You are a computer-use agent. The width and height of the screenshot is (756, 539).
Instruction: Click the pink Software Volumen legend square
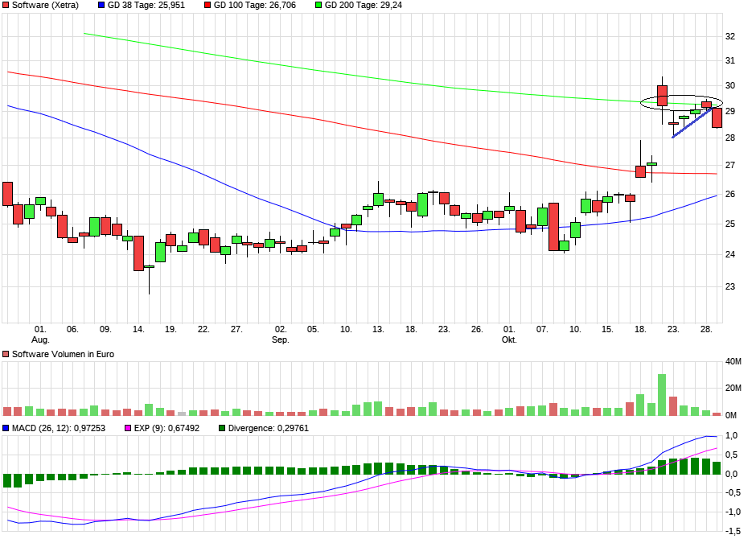(6, 353)
